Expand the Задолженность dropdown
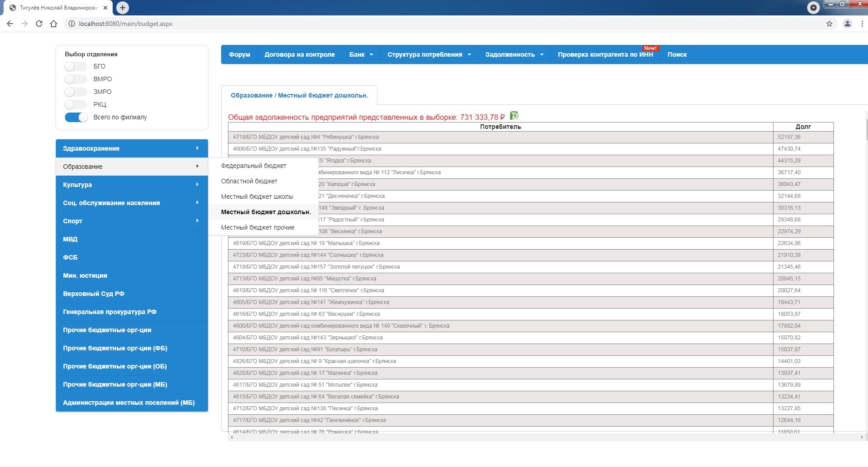The width and height of the screenshot is (868, 467). [514, 54]
